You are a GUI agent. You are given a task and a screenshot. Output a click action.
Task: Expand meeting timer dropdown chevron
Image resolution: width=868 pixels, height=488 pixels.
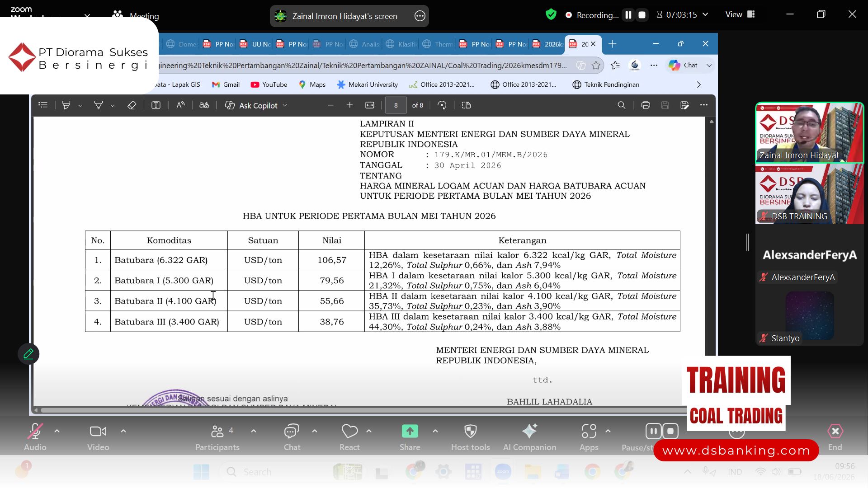(705, 14)
